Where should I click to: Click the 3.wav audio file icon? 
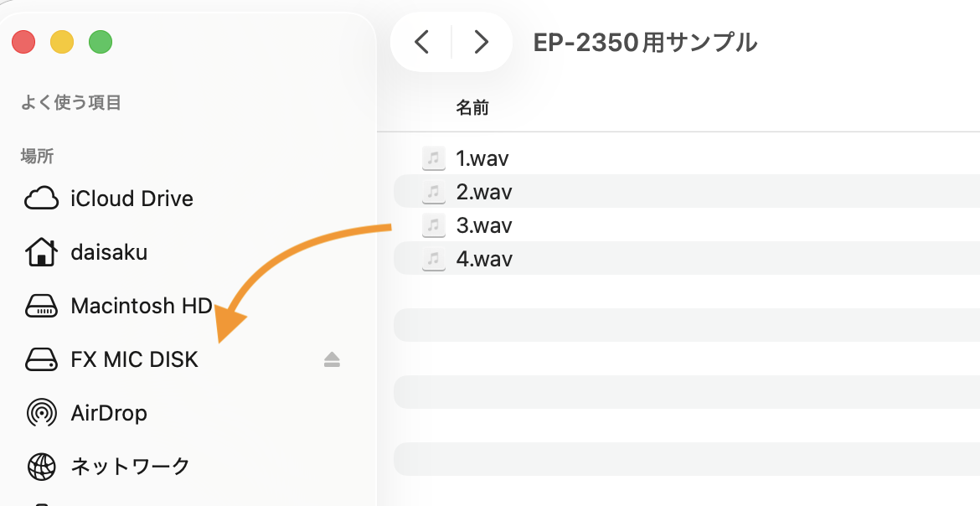click(x=434, y=225)
